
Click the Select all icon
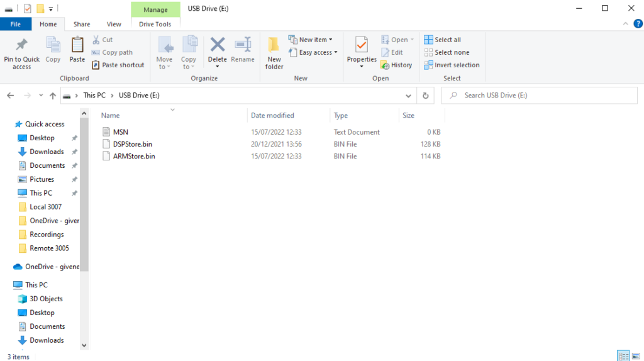[x=428, y=40]
